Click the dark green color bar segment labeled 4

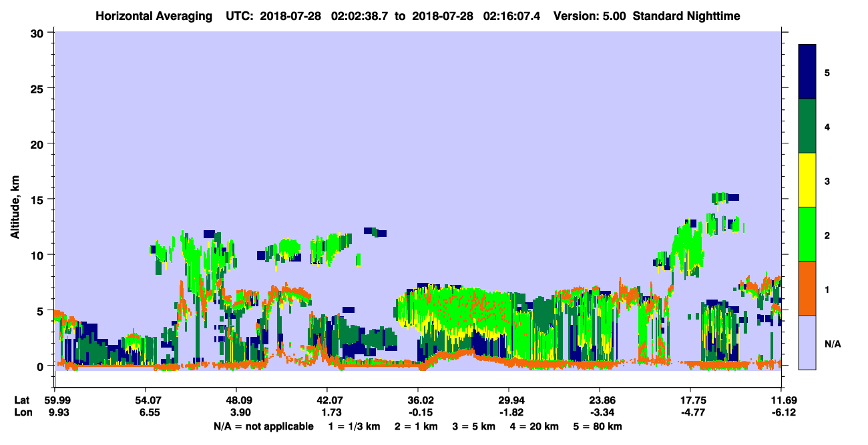[807, 126]
